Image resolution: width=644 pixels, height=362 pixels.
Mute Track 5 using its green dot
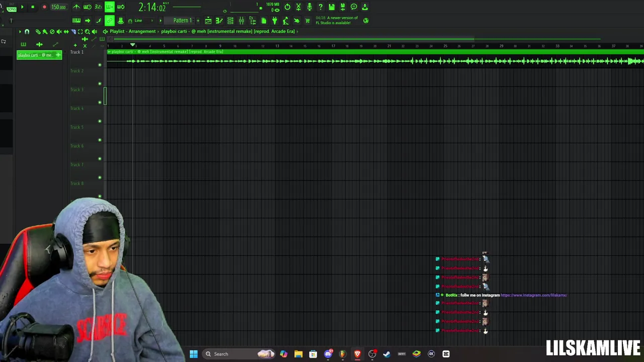[100, 140]
